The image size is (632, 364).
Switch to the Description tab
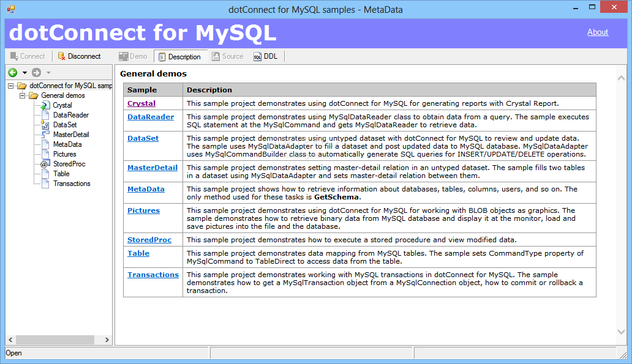pos(180,57)
